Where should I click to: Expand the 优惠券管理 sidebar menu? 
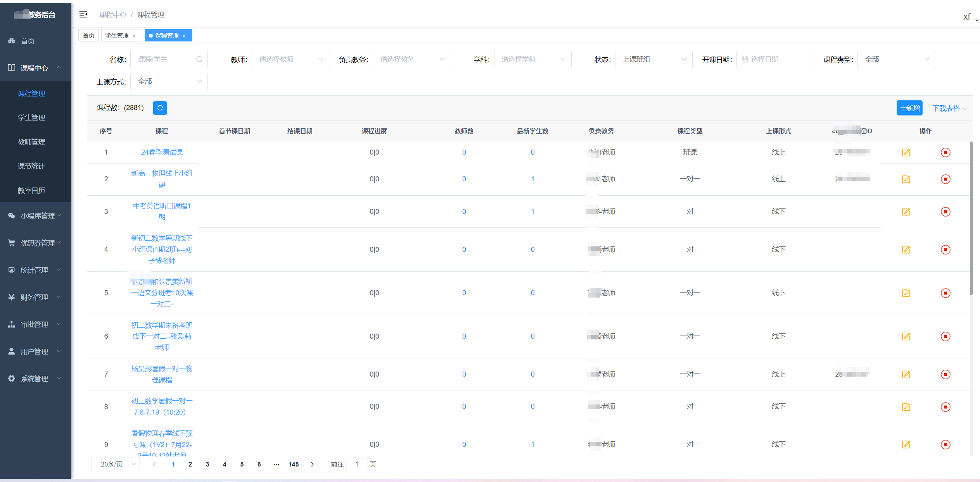click(x=36, y=243)
